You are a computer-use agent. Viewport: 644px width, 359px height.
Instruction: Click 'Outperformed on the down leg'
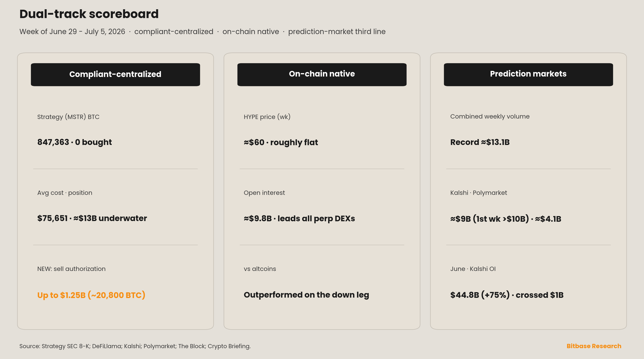click(x=306, y=295)
